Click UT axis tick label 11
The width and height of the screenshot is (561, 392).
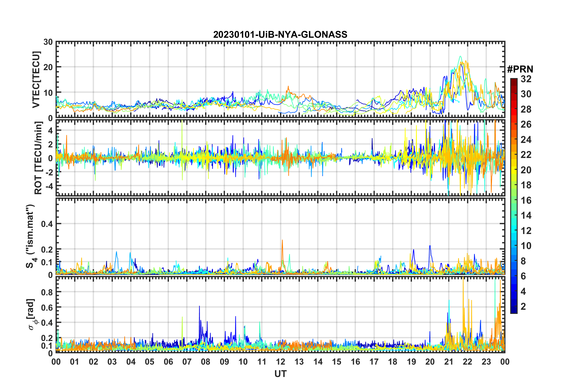[262, 362]
